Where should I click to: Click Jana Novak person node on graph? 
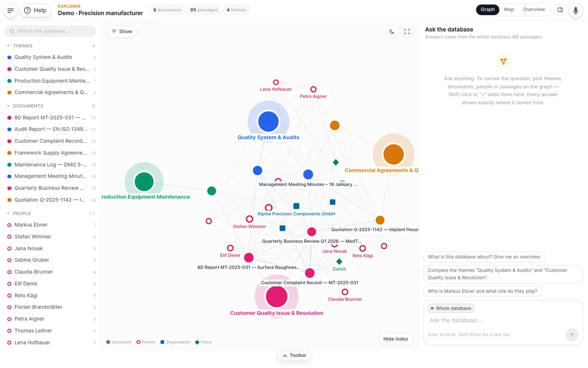[x=335, y=244]
